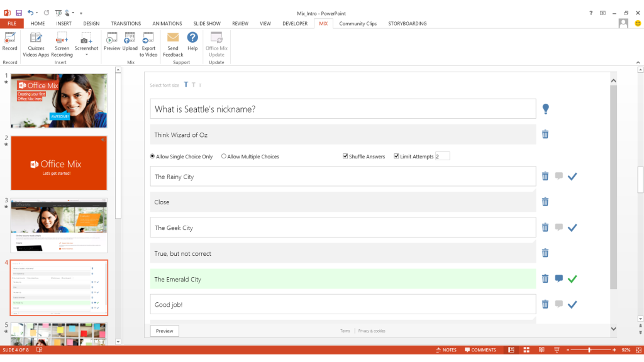Open the hint lightbulb next to the question

545,108
